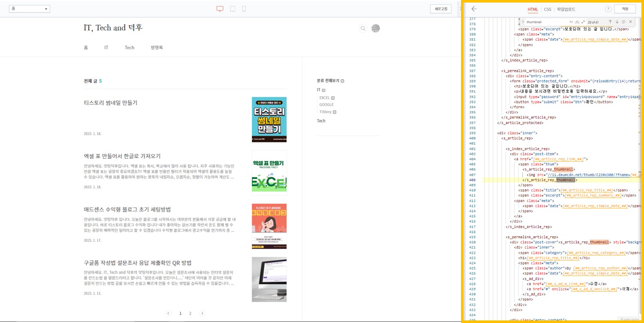
Task: Click the <h2>보호되어 있는 글입니다.</h2> code line
Action: (x=547, y=86)
